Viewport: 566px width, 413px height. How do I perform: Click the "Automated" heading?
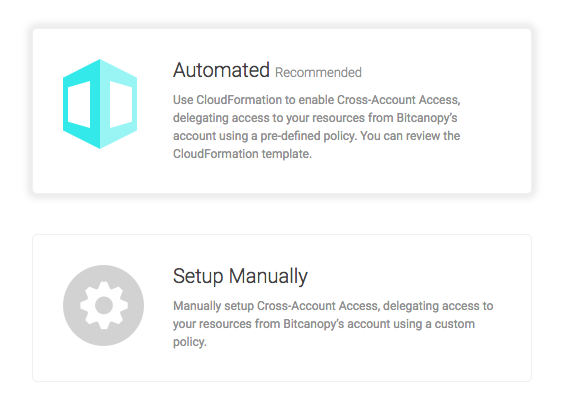(x=221, y=70)
